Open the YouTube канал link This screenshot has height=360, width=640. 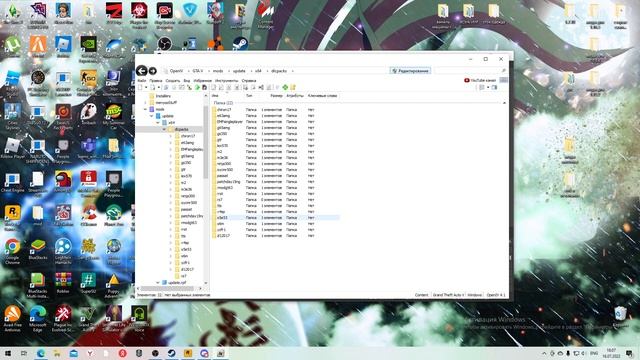coord(480,80)
